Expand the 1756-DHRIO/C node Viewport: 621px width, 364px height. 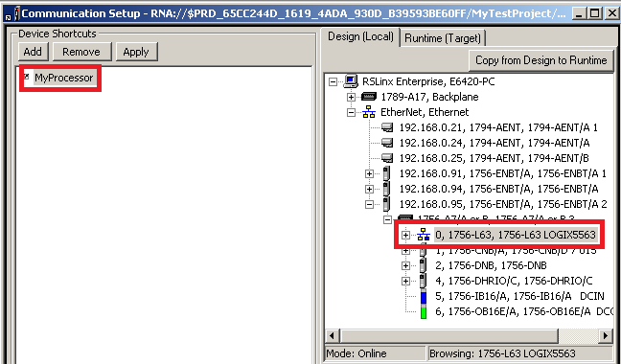pyautogui.click(x=405, y=282)
